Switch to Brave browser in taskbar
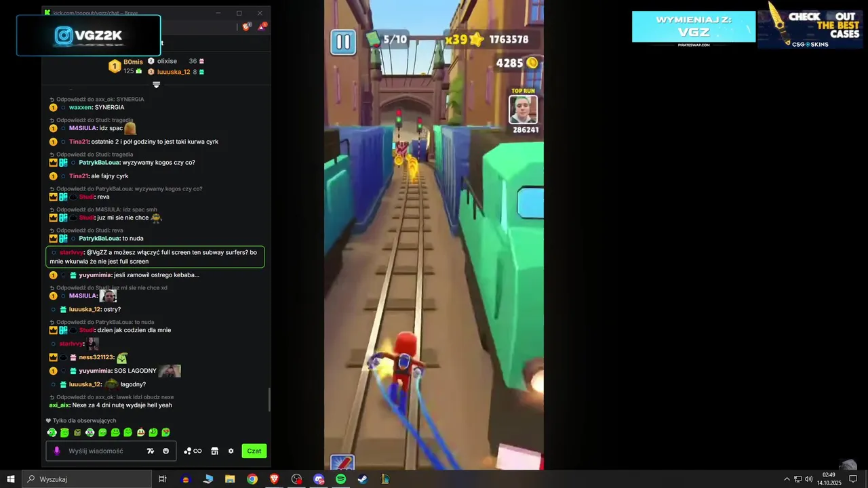Screen dimensions: 868x488 click(x=274, y=479)
